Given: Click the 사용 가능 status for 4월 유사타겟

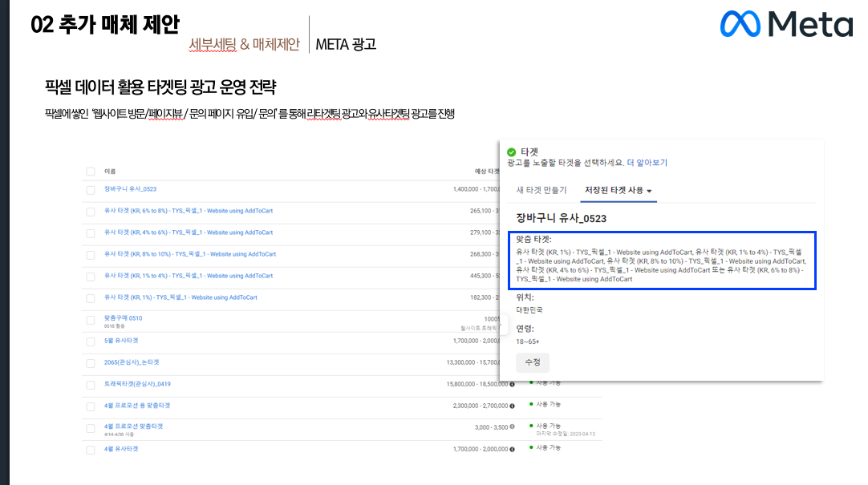Looking at the screenshot, I should pos(548,447).
